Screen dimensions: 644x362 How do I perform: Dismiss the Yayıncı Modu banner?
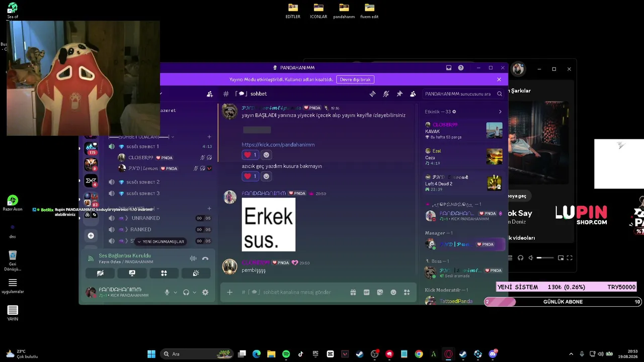pos(499,79)
